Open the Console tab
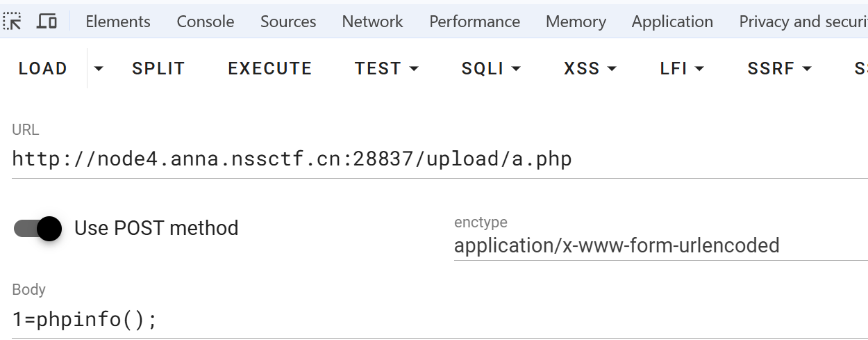The image size is (868, 340). pos(205,22)
